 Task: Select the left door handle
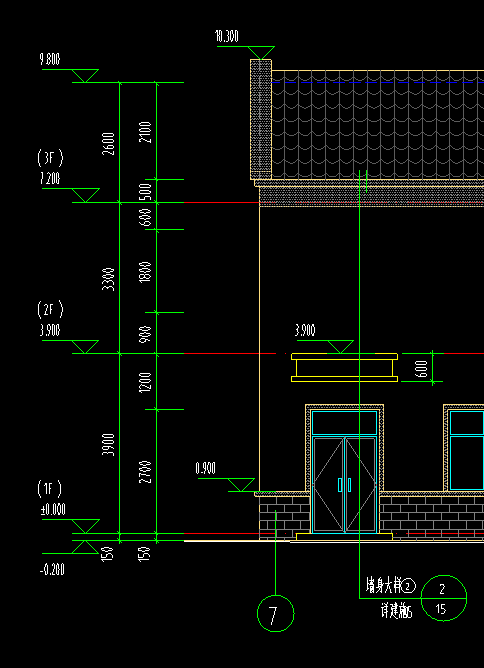tap(340, 485)
